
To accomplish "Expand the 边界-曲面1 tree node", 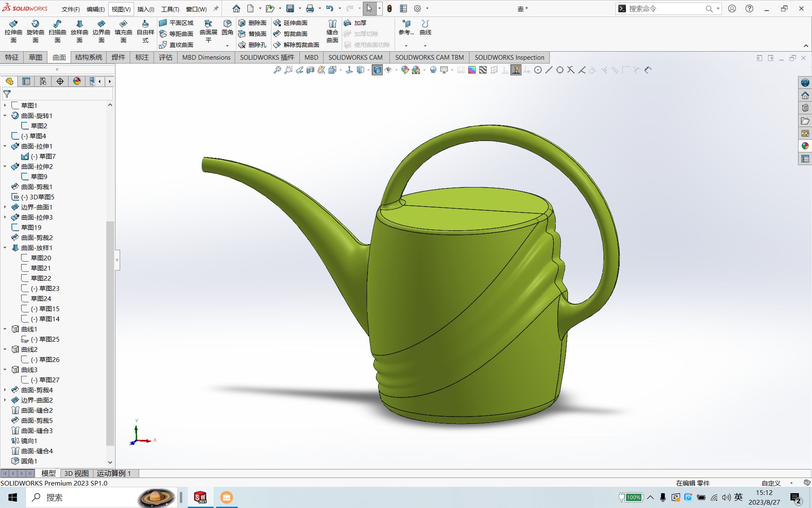I will pyautogui.click(x=5, y=207).
